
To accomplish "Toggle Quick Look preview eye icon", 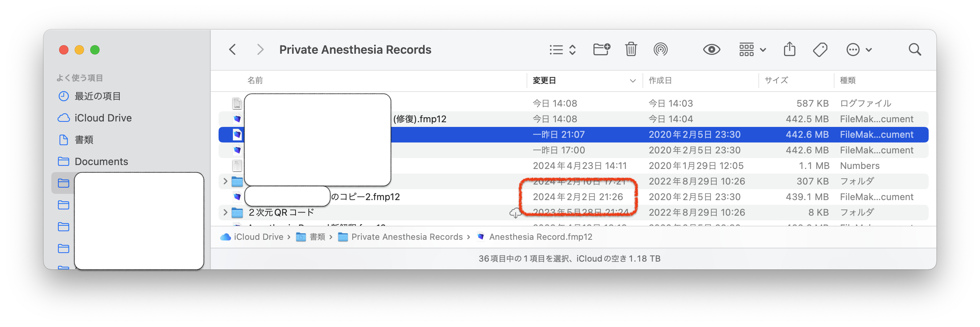I will click(711, 50).
